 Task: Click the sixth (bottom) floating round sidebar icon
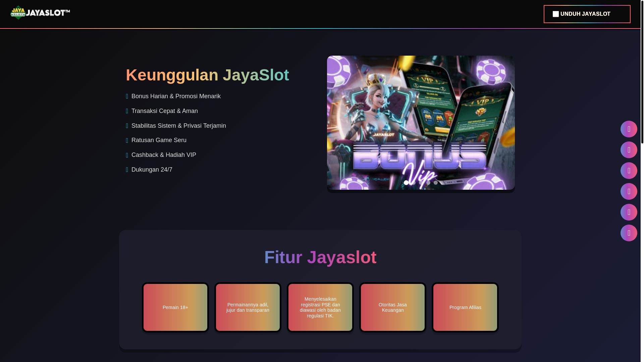(629, 233)
